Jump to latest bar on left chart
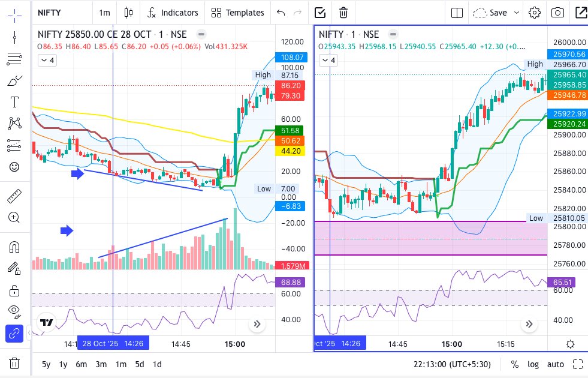 tap(257, 324)
